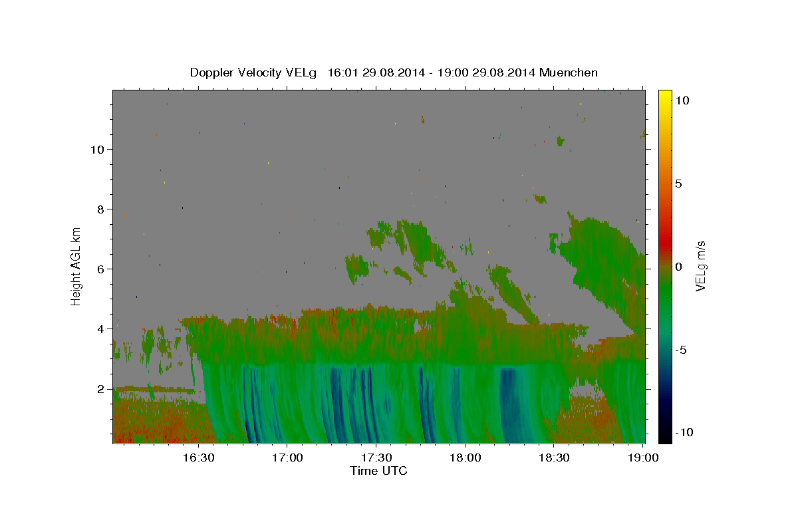Click the '16:30' time tick label
The width and height of the screenshot is (798, 532).
198,458
